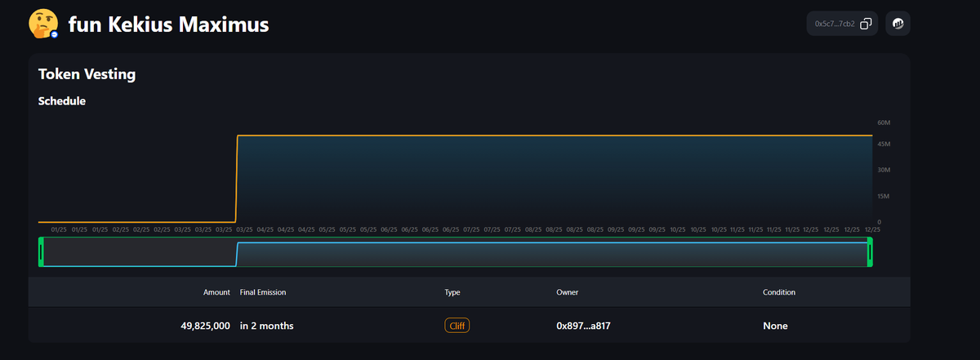Screen dimensions: 980x360
Task: Grab the left green range-selector handle
Action: coord(41,251)
